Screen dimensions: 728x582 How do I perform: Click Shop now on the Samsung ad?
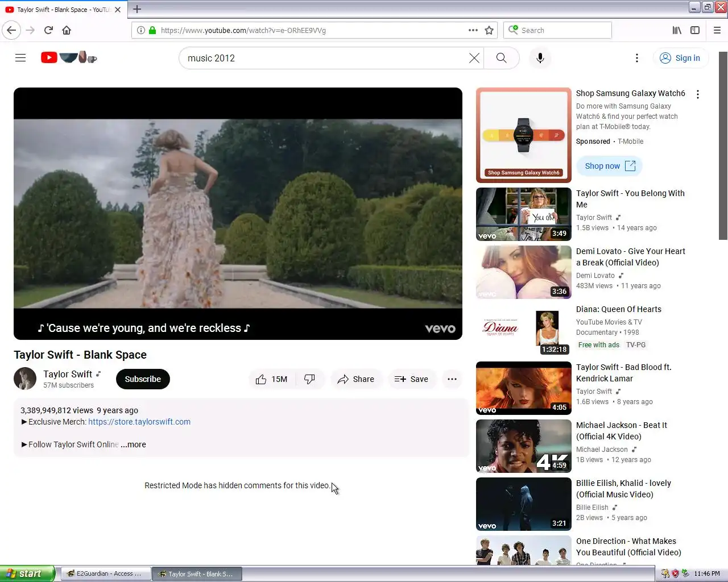610,166
